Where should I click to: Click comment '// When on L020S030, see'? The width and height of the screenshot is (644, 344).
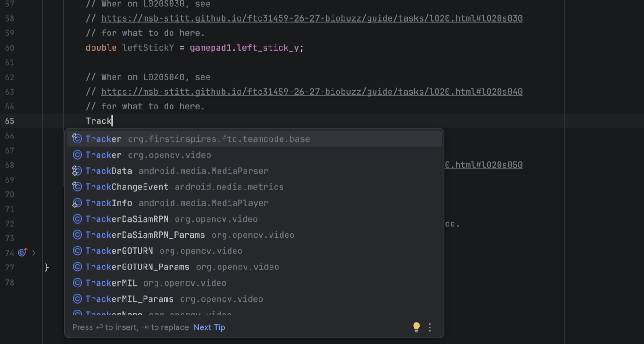148,4
